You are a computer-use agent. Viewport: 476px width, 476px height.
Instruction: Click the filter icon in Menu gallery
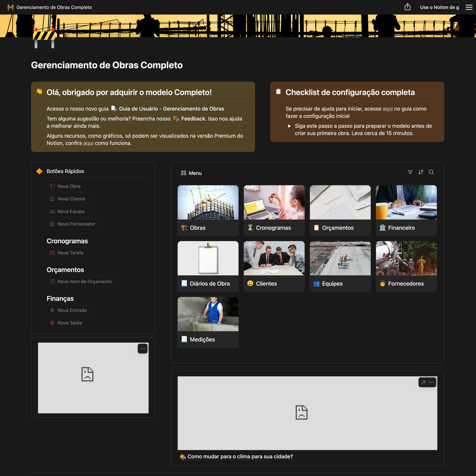pyautogui.click(x=410, y=172)
